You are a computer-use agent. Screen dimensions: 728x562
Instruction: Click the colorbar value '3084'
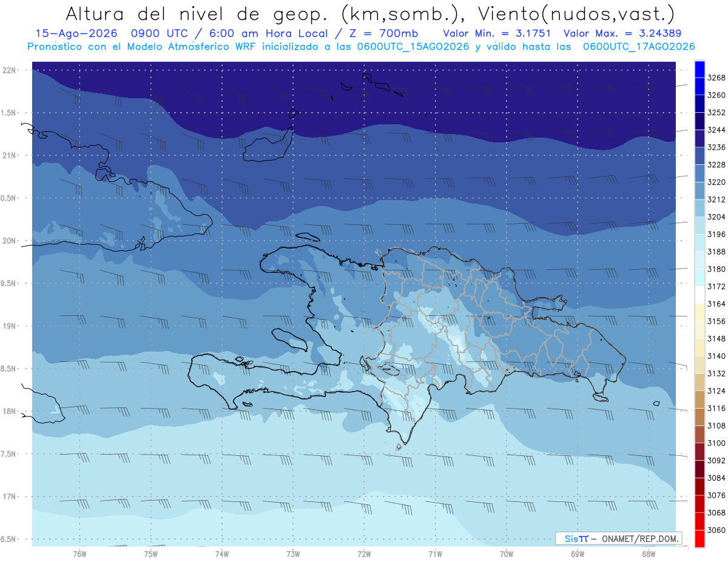(x=716, y=478)
